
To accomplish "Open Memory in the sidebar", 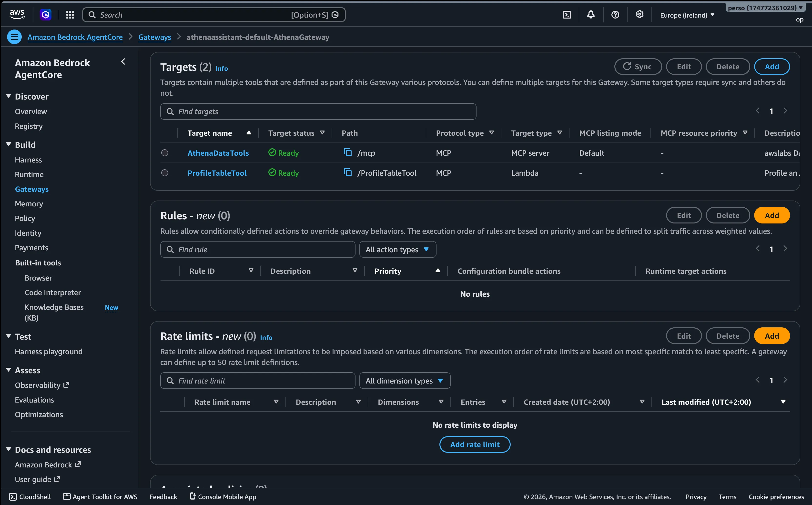I will click(x=29, y=204).
